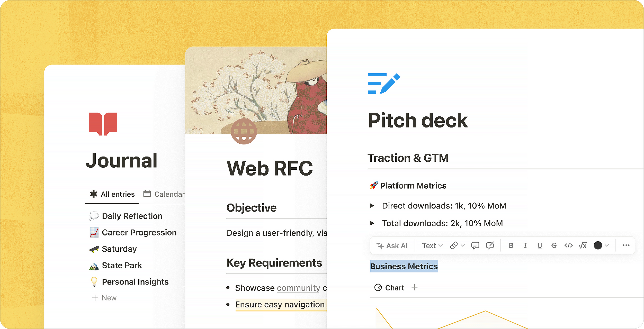
Task: Toggle underline formatting
Action: tap(540, 245)
